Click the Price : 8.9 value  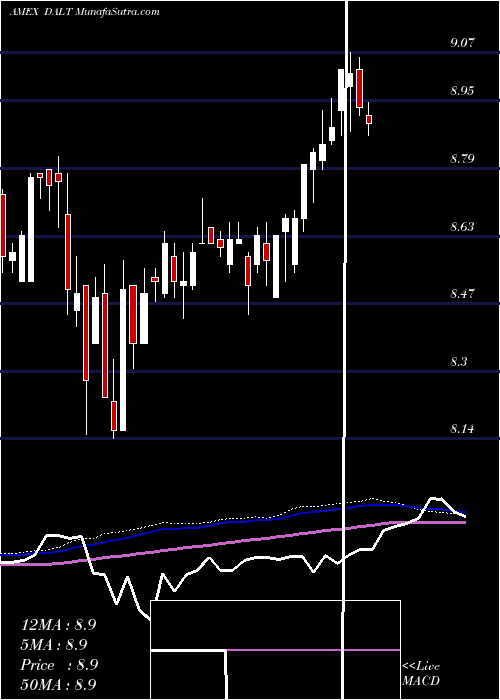59,665
